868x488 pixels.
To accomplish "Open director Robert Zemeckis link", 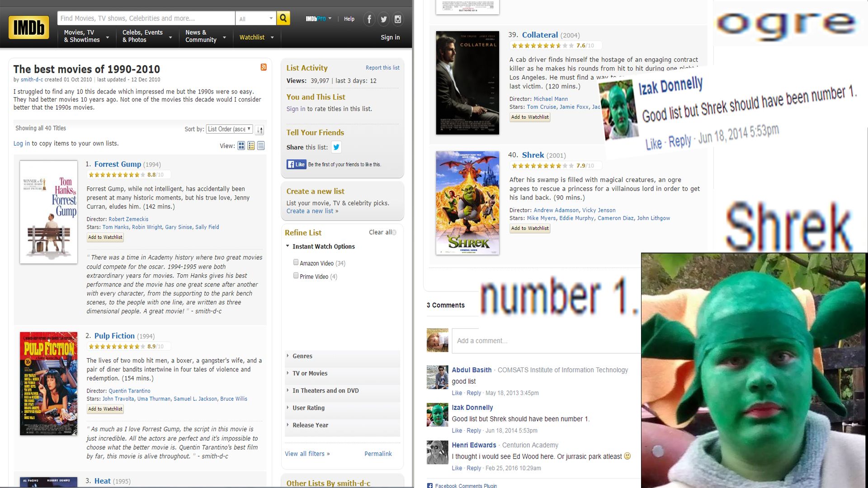I will click(128, 219).
